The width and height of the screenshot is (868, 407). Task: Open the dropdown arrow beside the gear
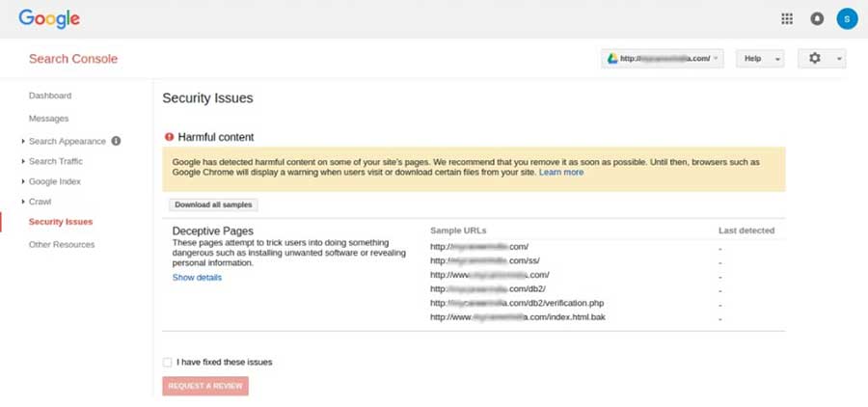839,59
